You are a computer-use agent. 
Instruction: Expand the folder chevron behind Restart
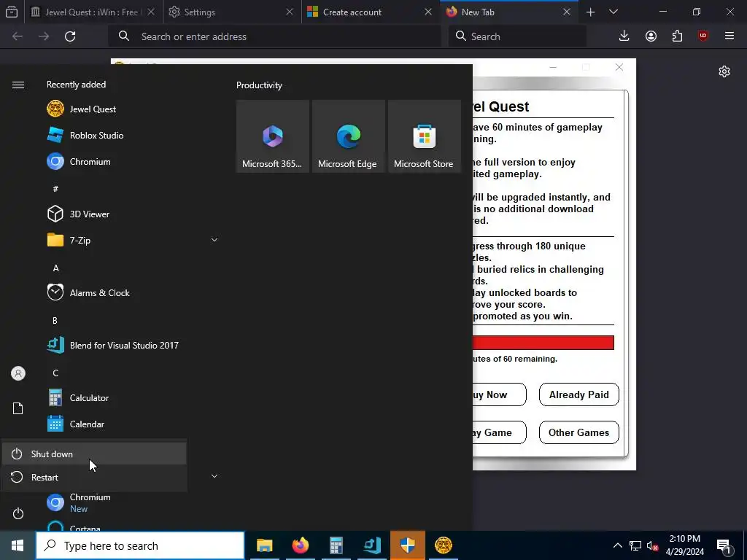click(x=214, y=476)
